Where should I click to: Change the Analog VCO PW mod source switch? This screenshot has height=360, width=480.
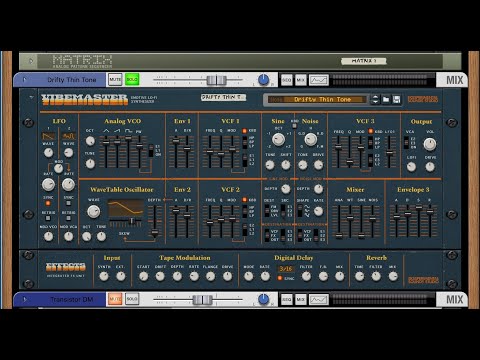151,151
